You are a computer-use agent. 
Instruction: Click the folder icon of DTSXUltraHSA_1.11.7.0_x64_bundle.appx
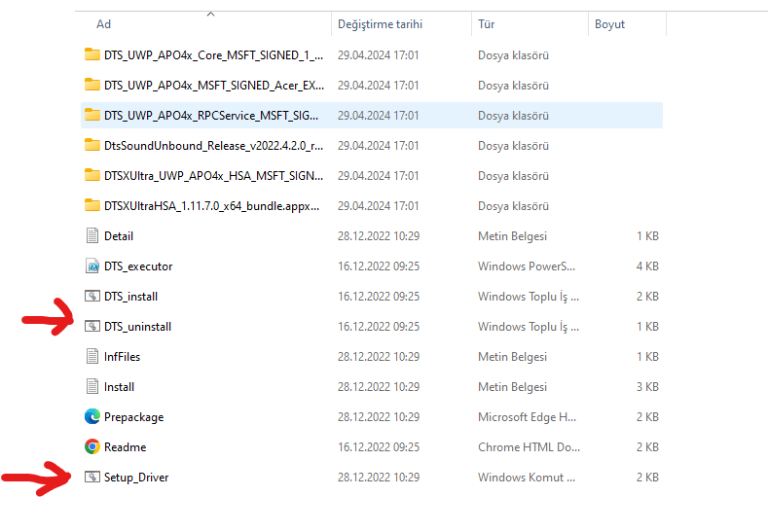[92, 205]
